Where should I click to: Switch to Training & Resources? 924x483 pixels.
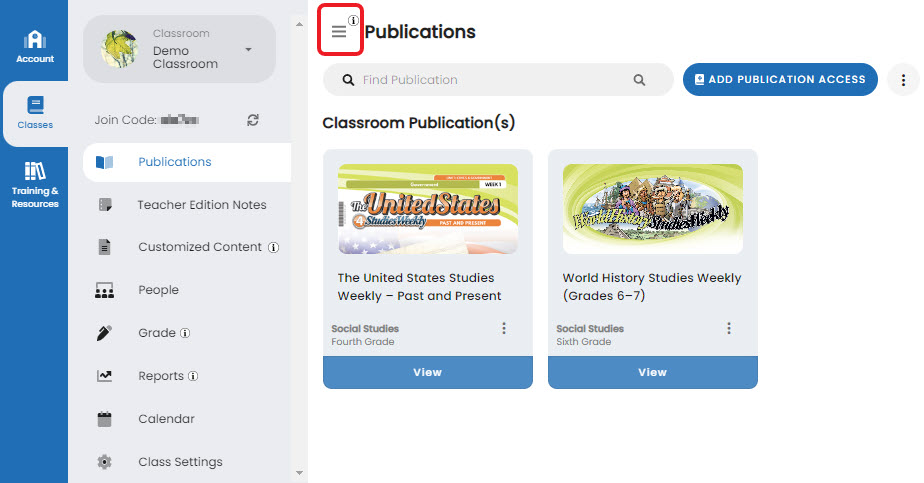pos(35,184)
